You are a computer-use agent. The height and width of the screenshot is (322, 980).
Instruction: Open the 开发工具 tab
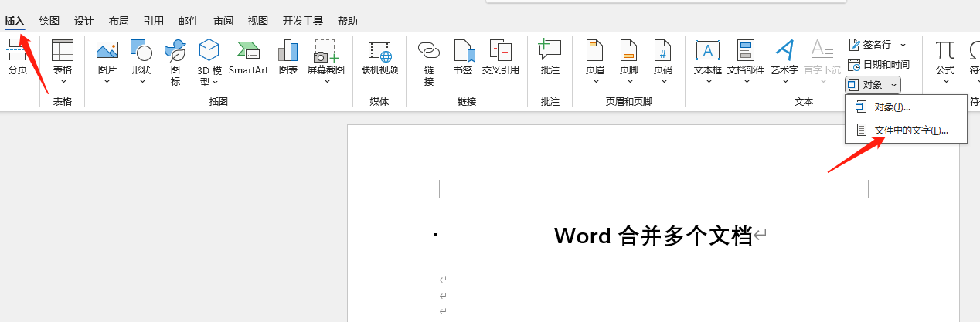pos(302,22)
